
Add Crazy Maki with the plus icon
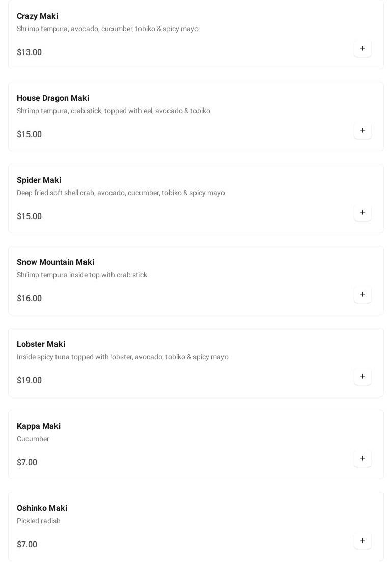(362, 48)
